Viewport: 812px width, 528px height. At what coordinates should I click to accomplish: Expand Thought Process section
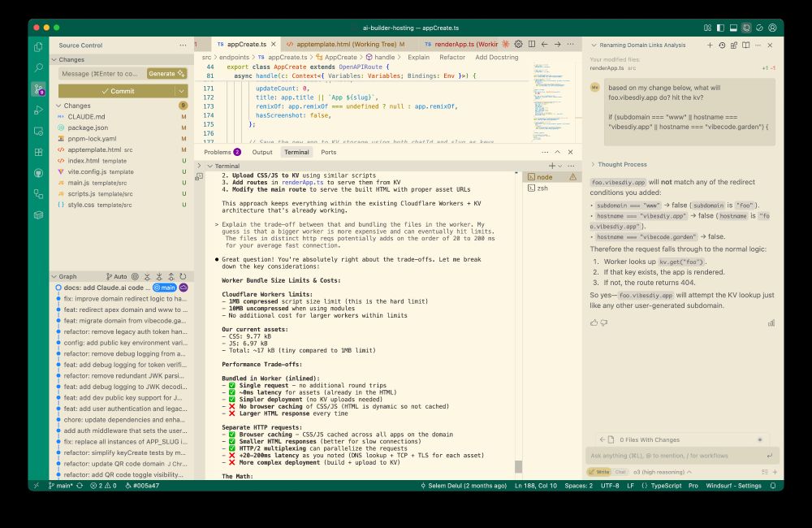pyautogui.click(x=619, y=164)
